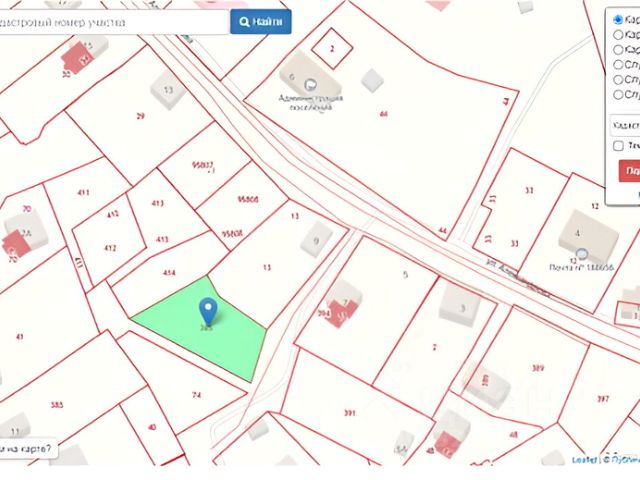The image size is (640, 480).
Task: Click the Администрация поселения label
Action: coord(311,103)
